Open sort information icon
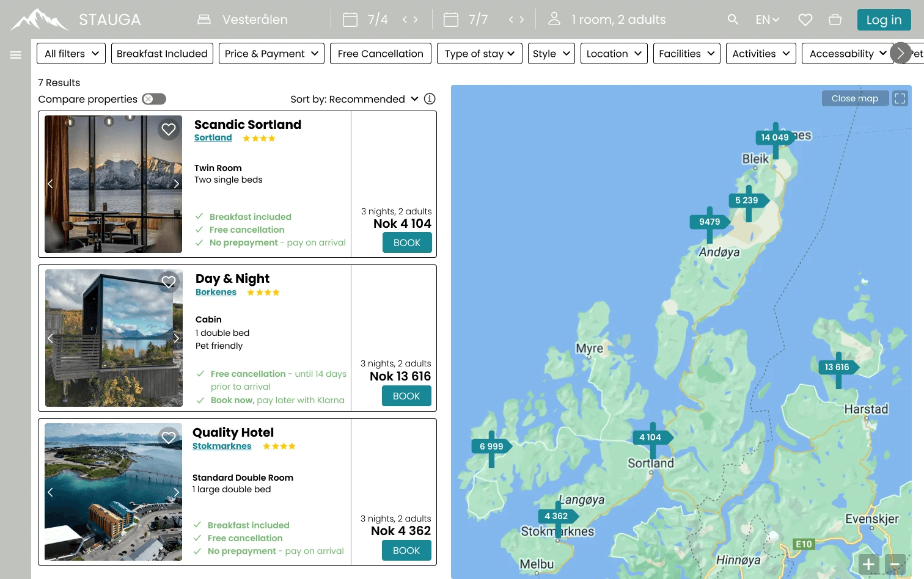This screenshot has width=924, height=579. (430, 98)
